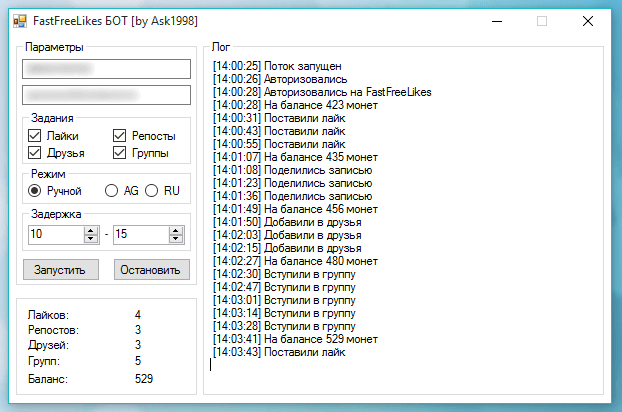Focus the first blurred login field
622x412 pixels.
(x=106, y=69)
